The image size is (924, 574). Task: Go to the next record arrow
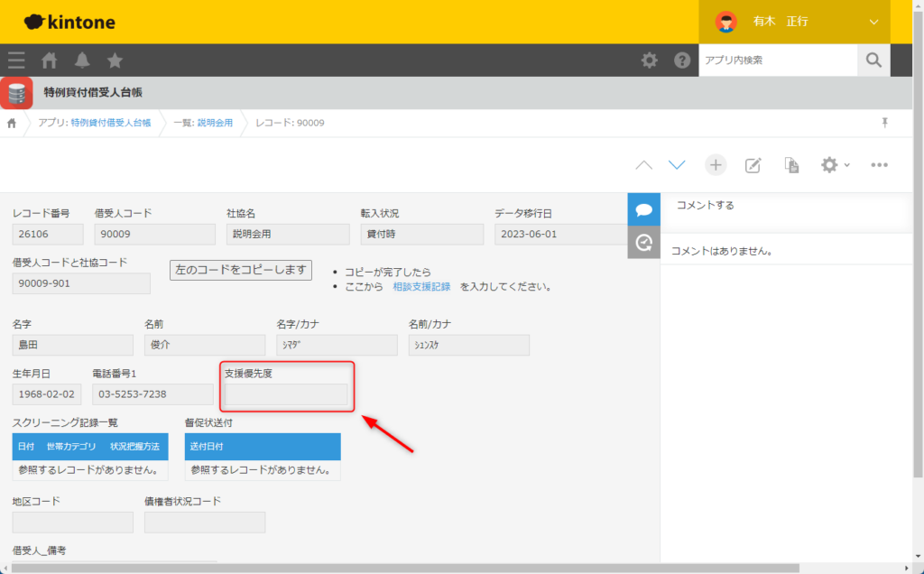[x=677, y=165]
